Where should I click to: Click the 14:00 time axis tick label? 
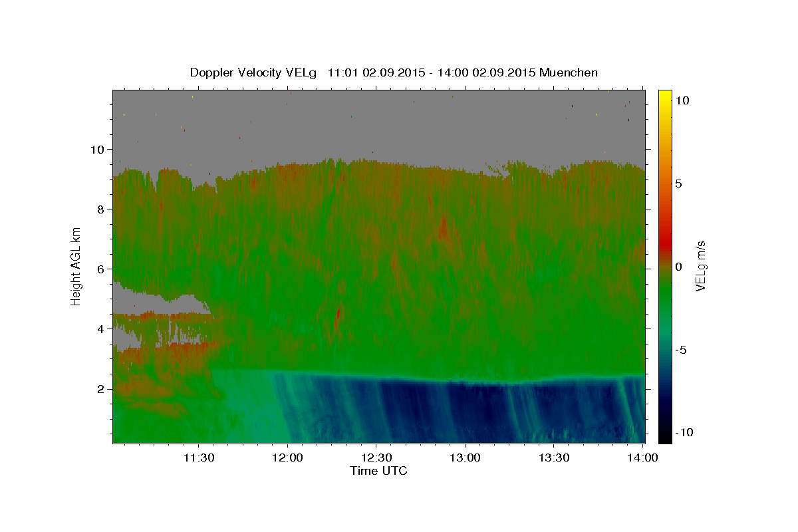coord(642,458)
